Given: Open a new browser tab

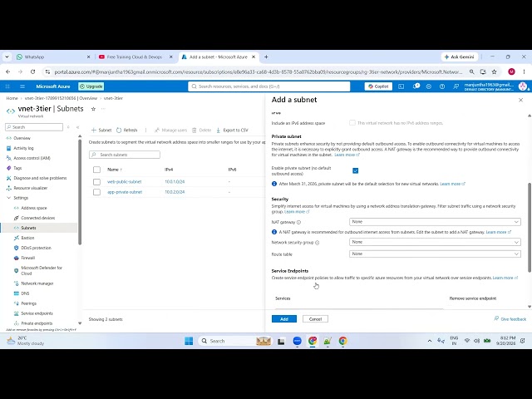Looking at the screenshot, I should tap(266, 57).
